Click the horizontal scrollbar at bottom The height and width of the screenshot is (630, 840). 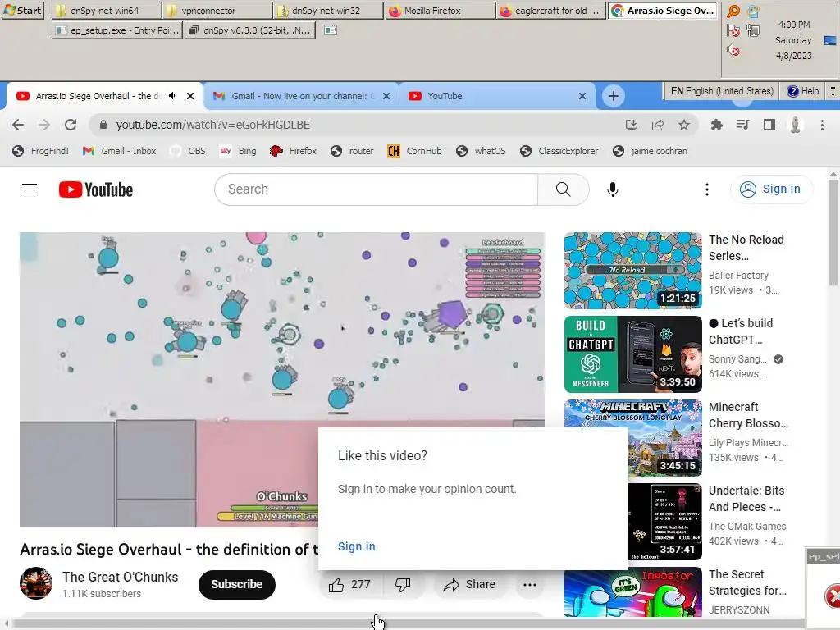(407, 624)
